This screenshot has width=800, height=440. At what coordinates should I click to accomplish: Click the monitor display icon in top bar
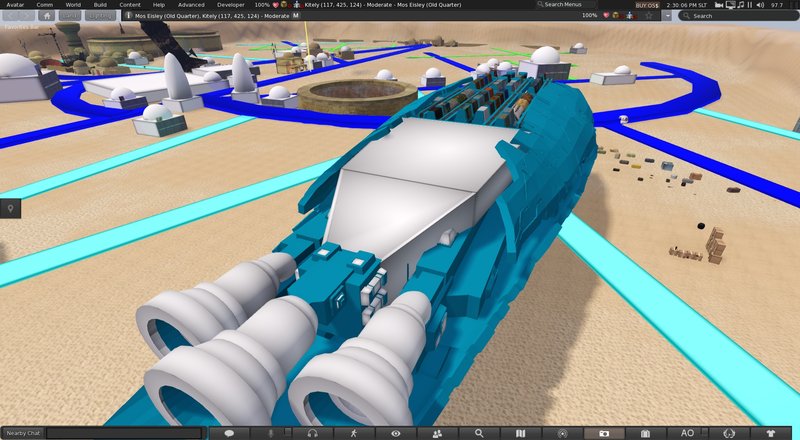coord(730,5)
